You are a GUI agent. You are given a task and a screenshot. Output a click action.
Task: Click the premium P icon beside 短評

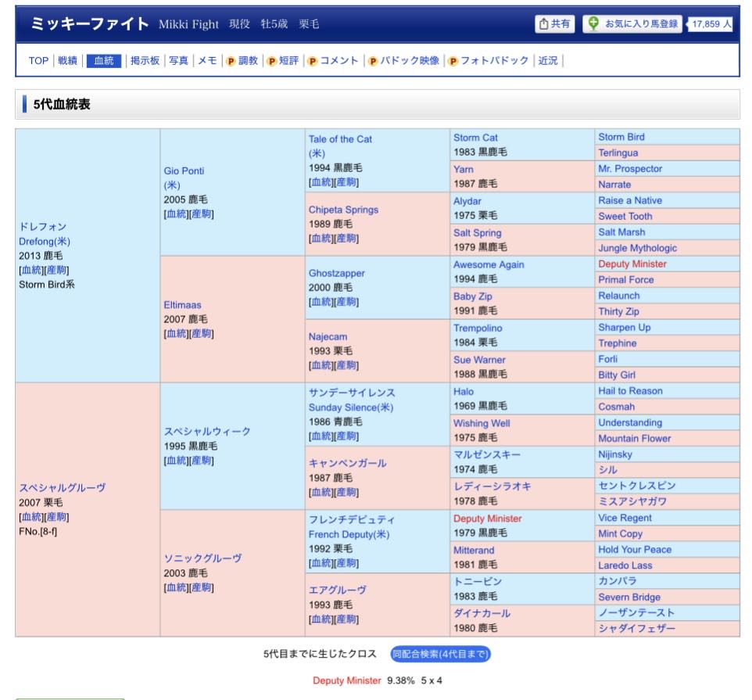(271, 61)
